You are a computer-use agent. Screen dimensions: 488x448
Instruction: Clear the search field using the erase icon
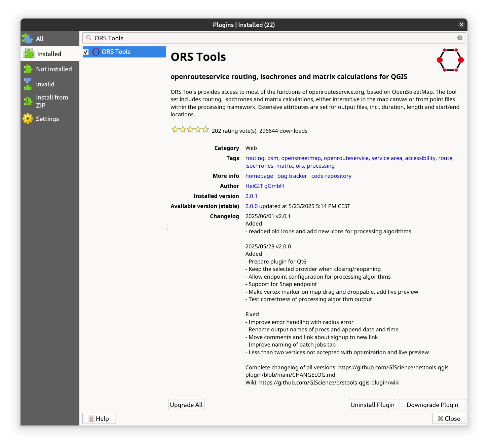(459, 38)
